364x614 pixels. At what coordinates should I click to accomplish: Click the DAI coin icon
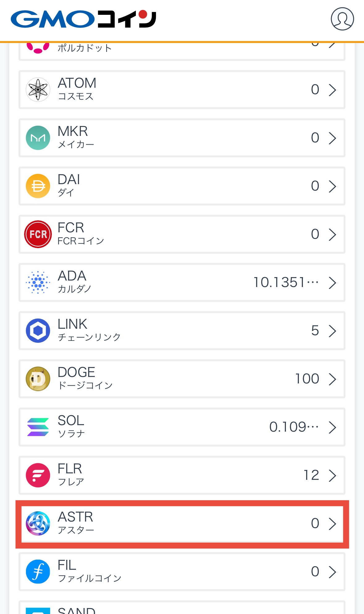(x=38, y=186)
